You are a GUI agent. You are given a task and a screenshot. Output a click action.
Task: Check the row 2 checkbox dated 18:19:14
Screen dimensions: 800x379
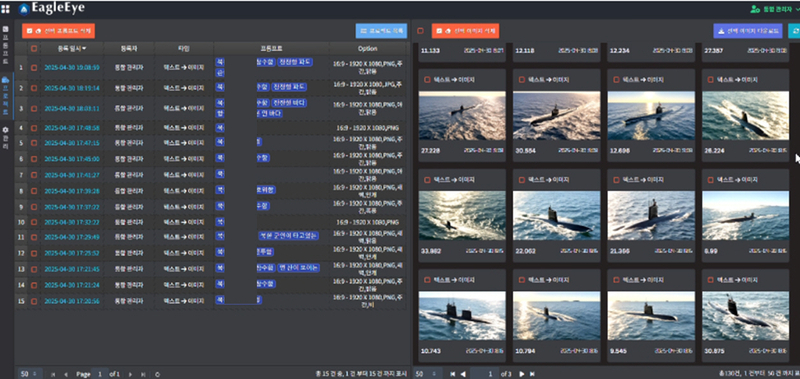pyautogui.click(x=34, y=88)
